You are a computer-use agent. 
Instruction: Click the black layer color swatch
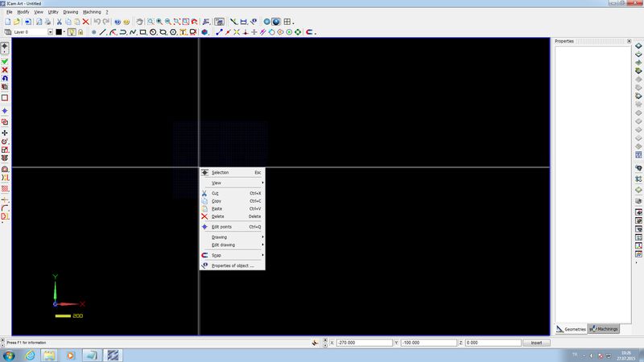[60, 32]
